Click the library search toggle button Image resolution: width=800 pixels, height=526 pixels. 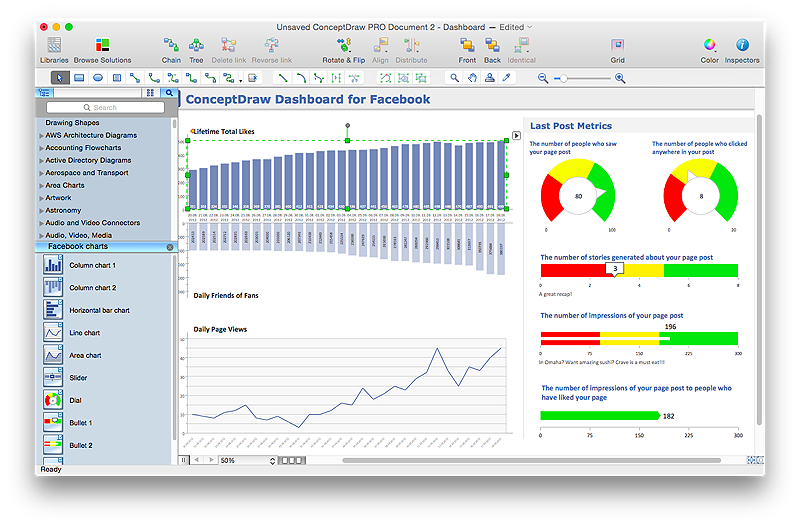(169, 92)
